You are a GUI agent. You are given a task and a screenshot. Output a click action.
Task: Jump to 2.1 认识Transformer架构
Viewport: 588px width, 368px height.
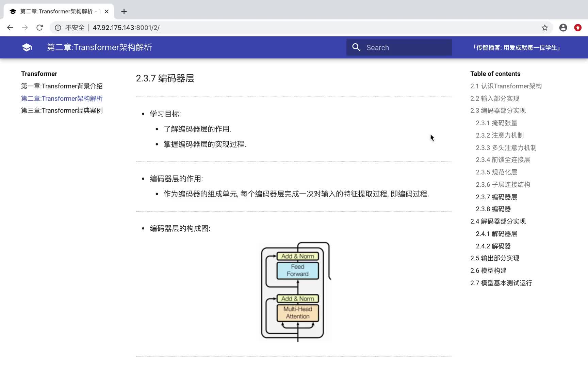click(x=506, y=86)
